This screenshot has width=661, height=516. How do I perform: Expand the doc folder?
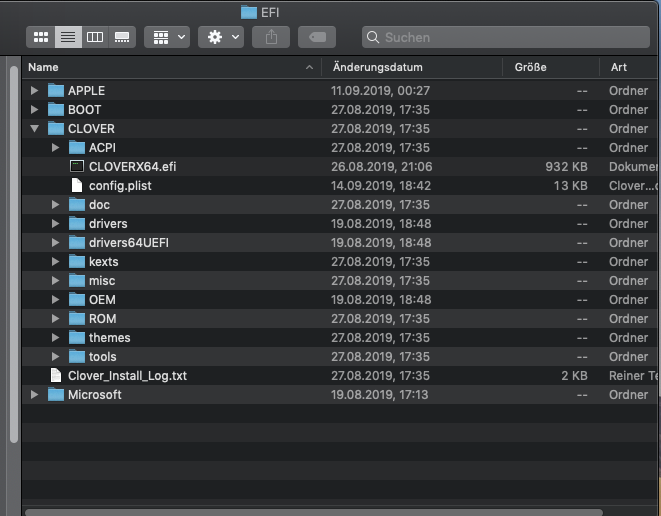55,204
